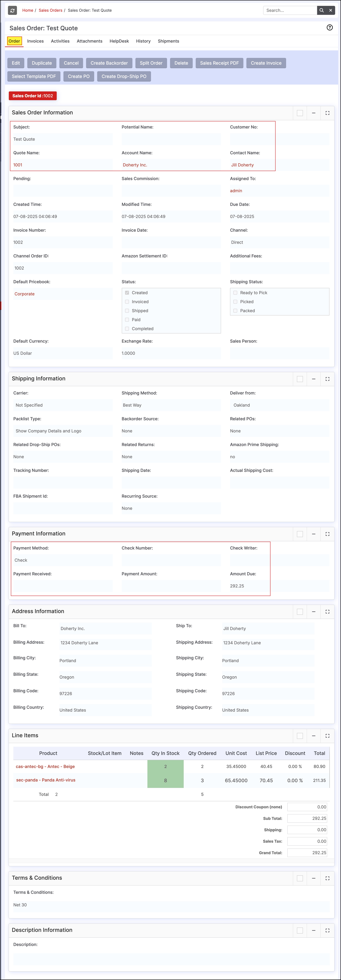Open the Invoices tab
Viewport: 341px width, 980px height.
(35, 41)
